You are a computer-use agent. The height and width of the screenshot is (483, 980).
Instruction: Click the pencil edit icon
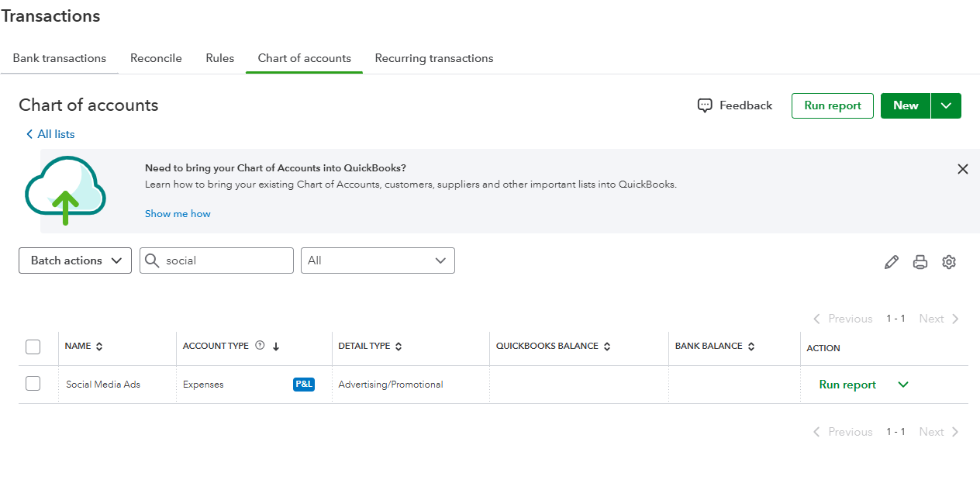coord(892,262)
